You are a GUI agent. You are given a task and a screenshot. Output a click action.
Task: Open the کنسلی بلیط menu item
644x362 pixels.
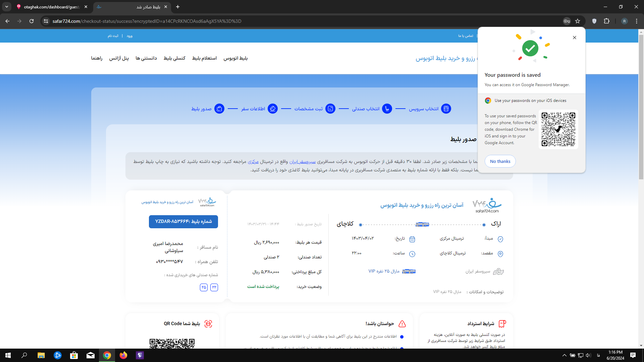[x=174, y=58]
